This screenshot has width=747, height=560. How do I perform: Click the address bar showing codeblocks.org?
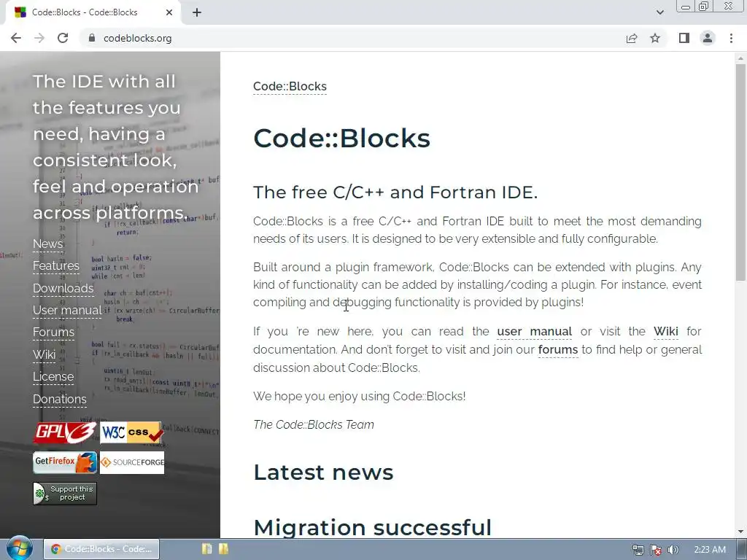click(x=352, y=38)
